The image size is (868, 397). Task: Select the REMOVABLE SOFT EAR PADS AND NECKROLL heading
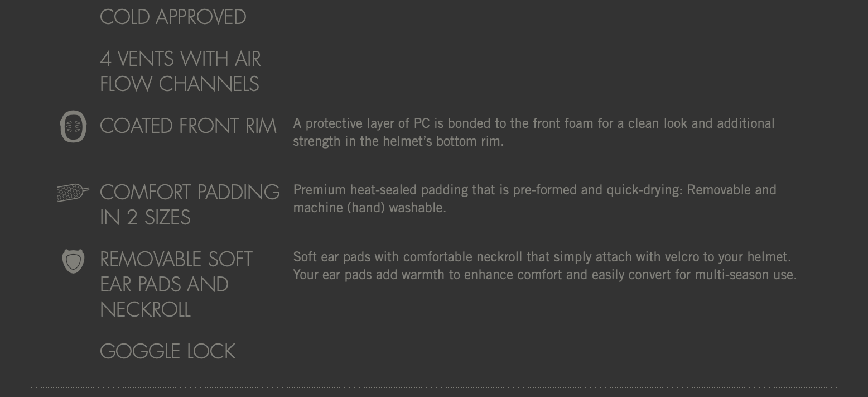[176, 284]
